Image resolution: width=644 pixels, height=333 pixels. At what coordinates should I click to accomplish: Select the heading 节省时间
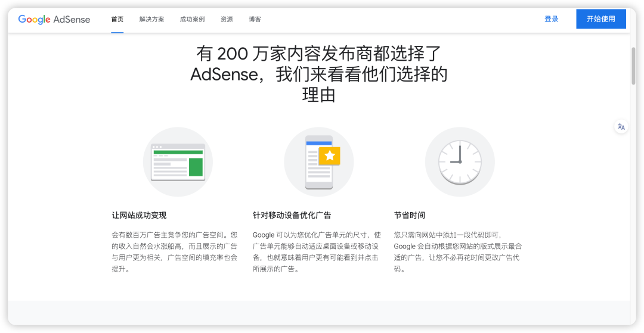click(410, 215)
